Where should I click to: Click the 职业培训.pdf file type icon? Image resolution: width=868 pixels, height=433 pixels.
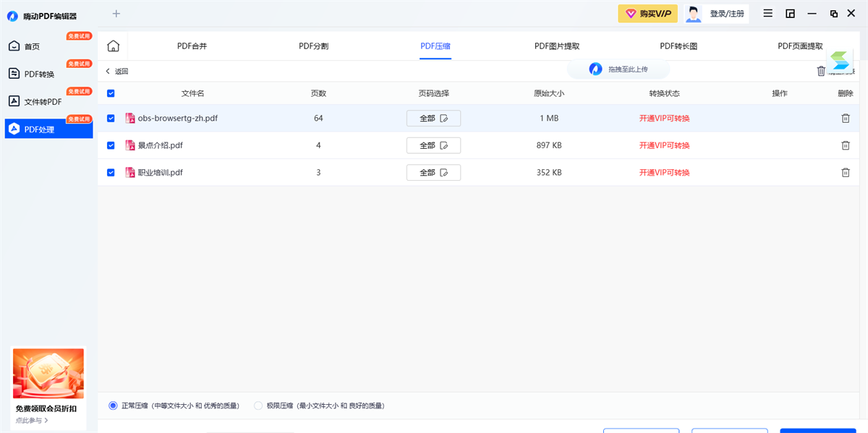[x=130, y=172]
